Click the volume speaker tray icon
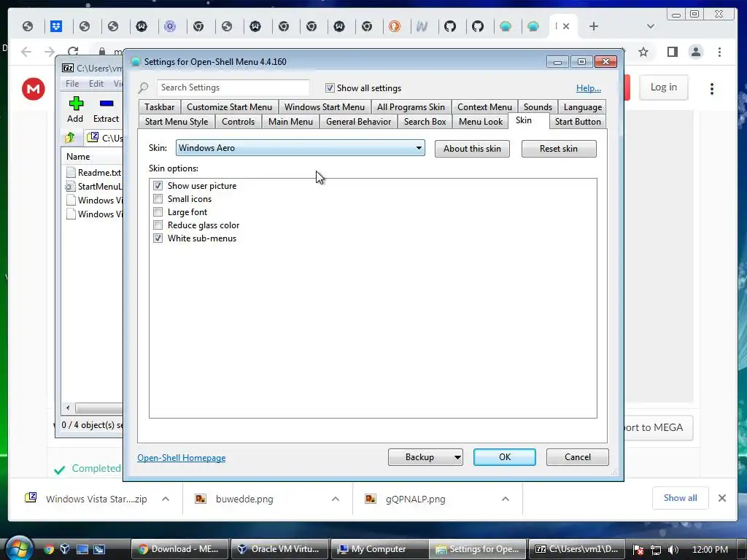The image size is (747, 560). tap(673, 550)
